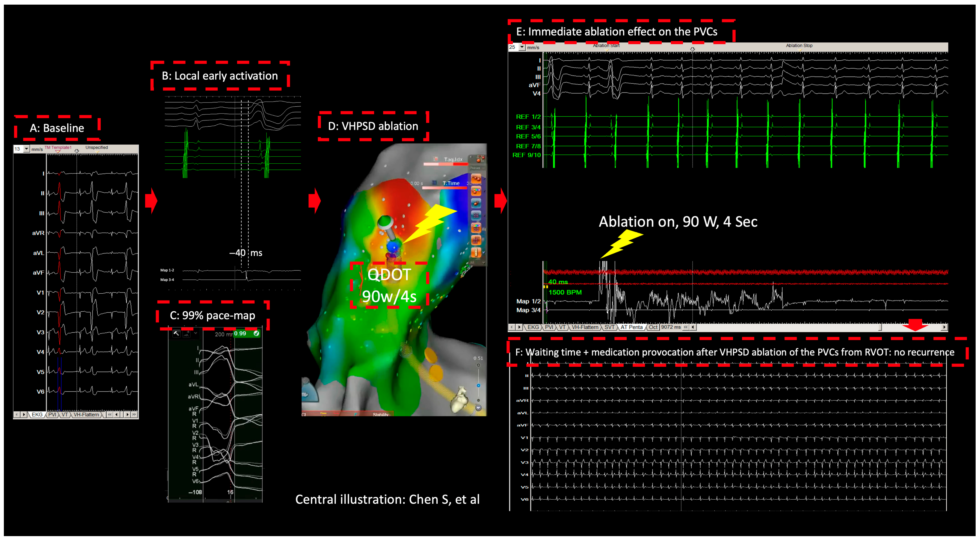Click the blue grid-of-points icon
Viewport: 980px width, 541px height.
[476, 215]
